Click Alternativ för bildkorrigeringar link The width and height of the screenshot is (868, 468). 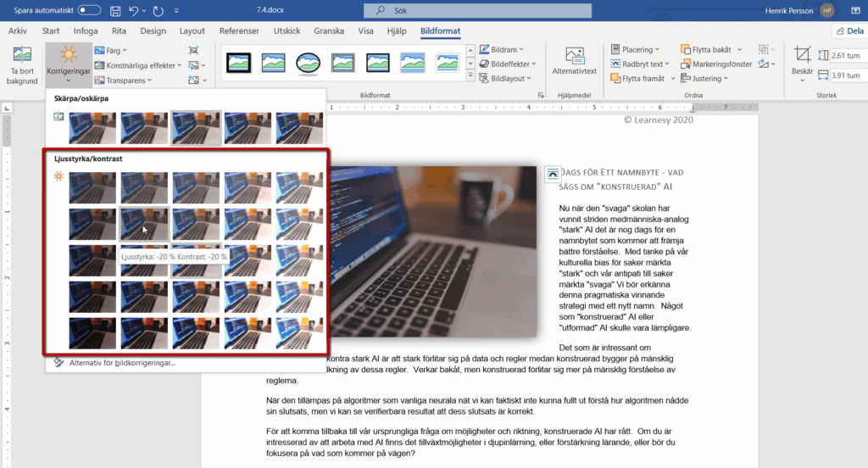tap(120, 363)
